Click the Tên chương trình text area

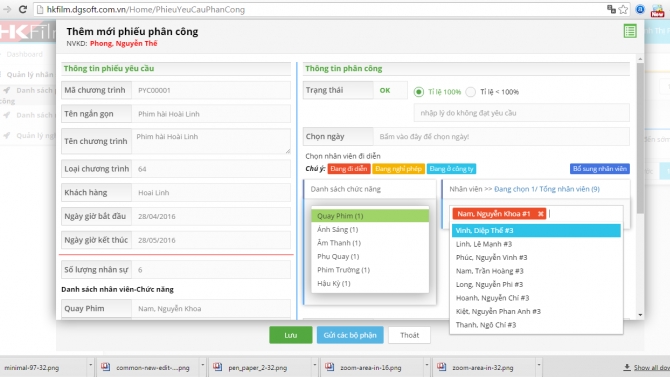[x=211, y=141]
